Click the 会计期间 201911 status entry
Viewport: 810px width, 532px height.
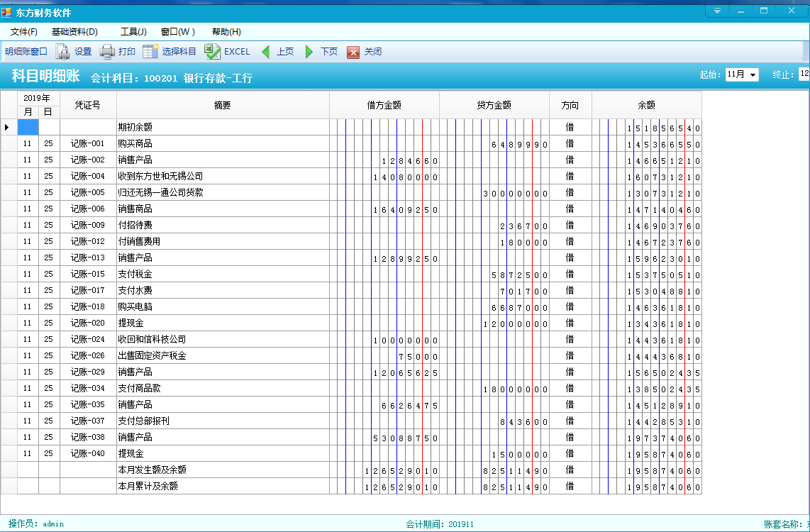440,524
